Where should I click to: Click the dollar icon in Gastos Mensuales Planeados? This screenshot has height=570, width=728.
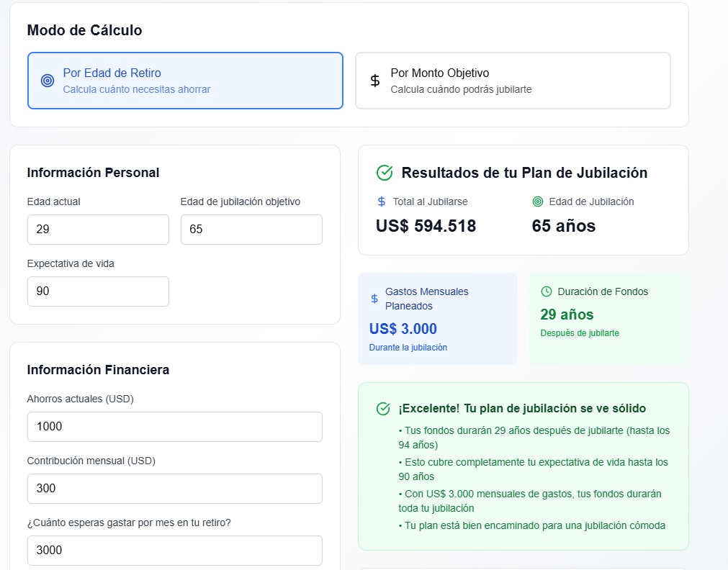point(374,297)
